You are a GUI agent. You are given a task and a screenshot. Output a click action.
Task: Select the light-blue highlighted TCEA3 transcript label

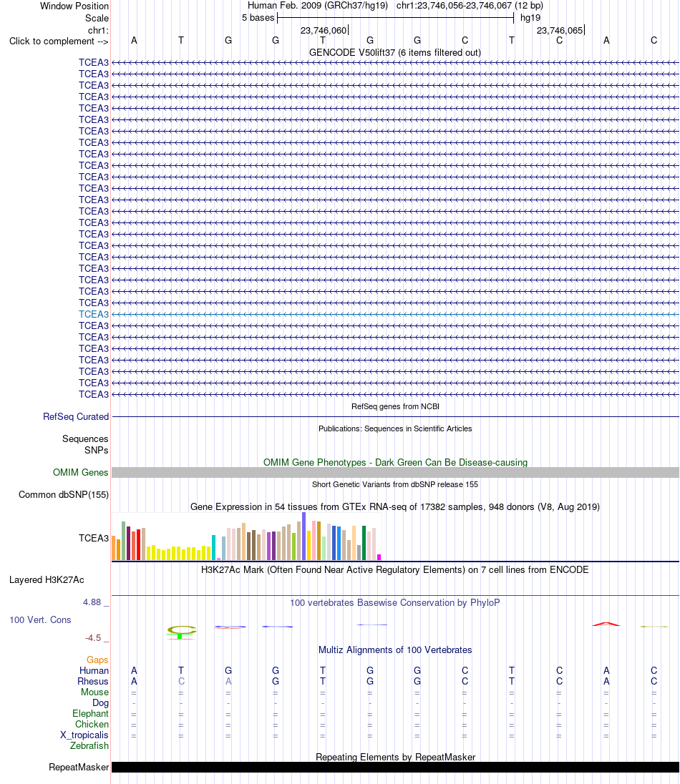click(94, 314)
